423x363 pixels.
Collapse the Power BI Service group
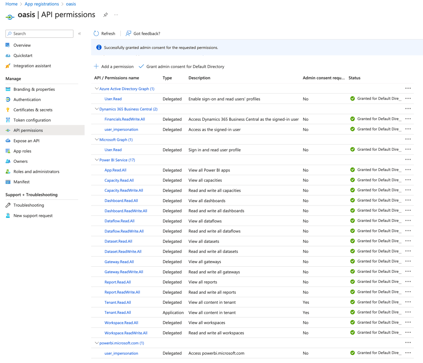(97, 160)
